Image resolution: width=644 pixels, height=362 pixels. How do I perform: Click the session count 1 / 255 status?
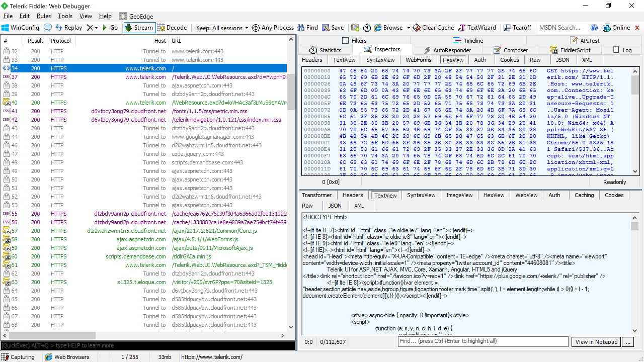pyautogui.click(x=130, y=357)
